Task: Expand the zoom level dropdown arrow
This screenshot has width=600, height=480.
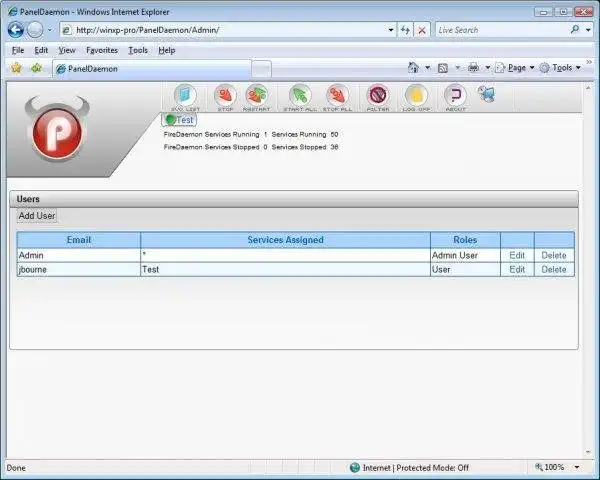Action: pos(577,467)
